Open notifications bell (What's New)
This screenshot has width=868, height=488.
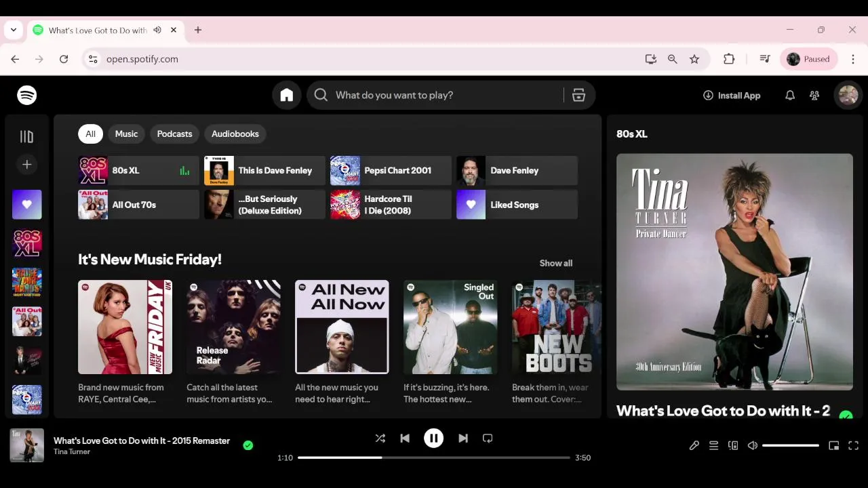click(790, 96)
